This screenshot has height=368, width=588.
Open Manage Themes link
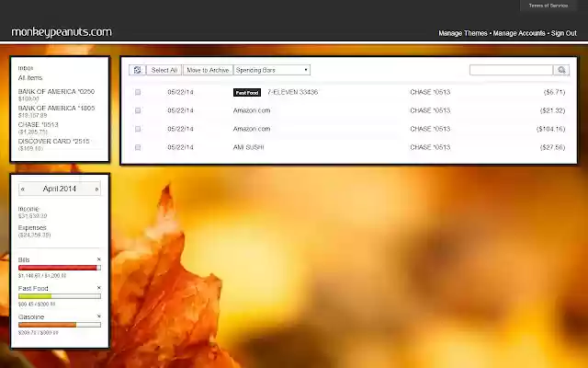[x=463, y=33]
